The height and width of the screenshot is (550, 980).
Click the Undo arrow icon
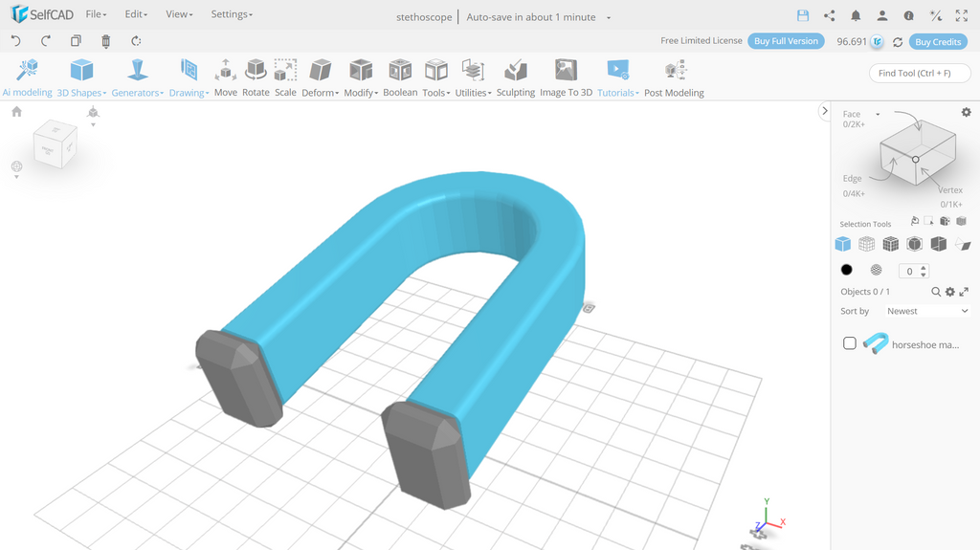16,41
